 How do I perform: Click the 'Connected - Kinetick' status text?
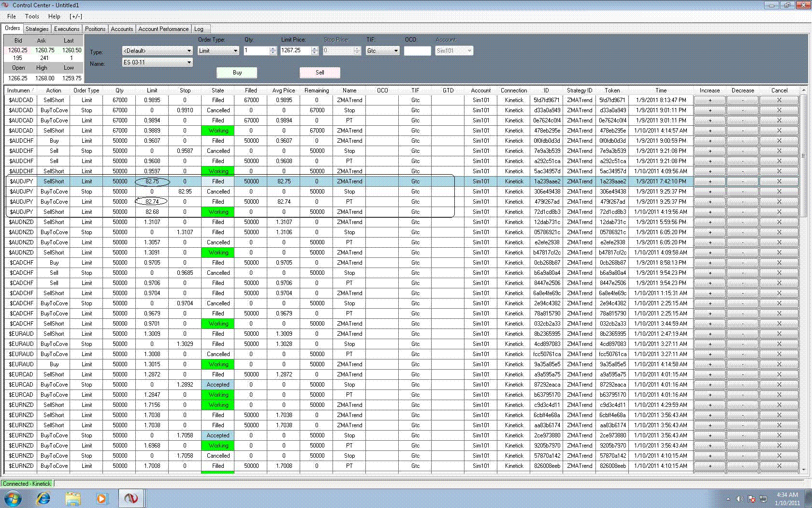[x=27, y=484]
